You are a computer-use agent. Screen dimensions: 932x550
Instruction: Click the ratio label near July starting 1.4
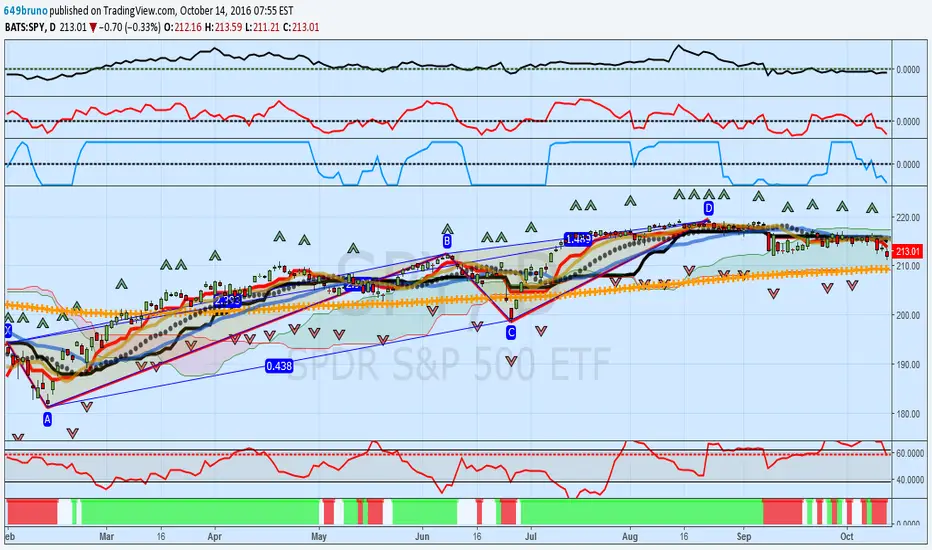click(x=578, y=239)
